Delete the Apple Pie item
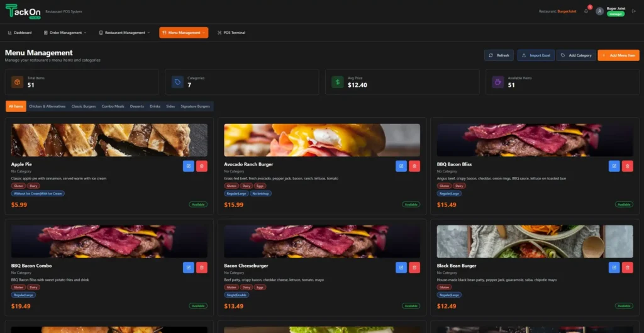The width and height of the screenshot is (644, 333). coord(202,166)
